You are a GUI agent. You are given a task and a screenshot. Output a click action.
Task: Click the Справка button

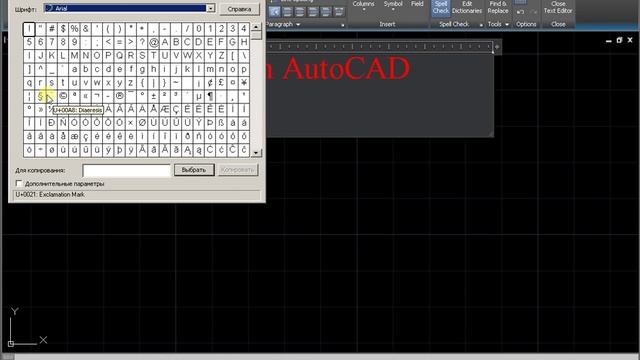[x=239, y=9]
